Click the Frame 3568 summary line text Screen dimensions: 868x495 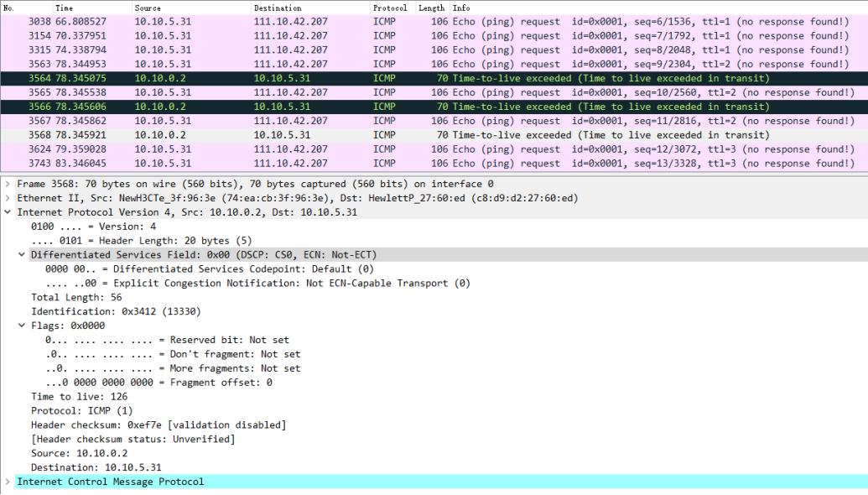point(255,184)
